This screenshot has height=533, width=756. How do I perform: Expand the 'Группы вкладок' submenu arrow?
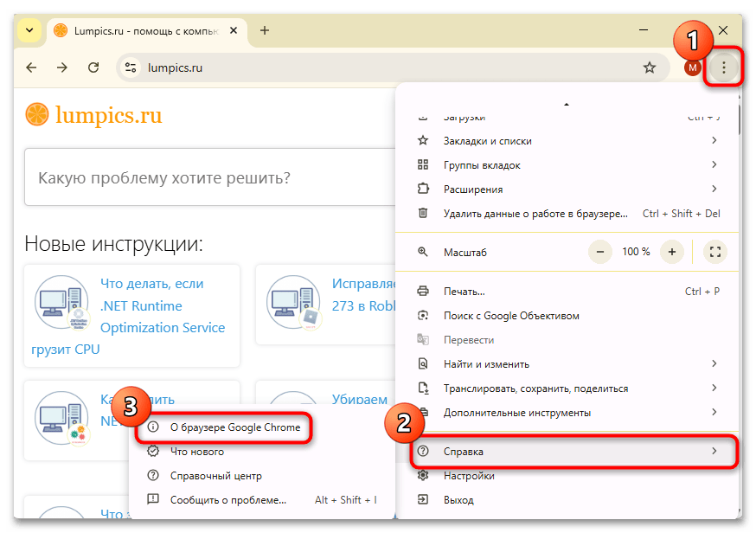(714, 164)
